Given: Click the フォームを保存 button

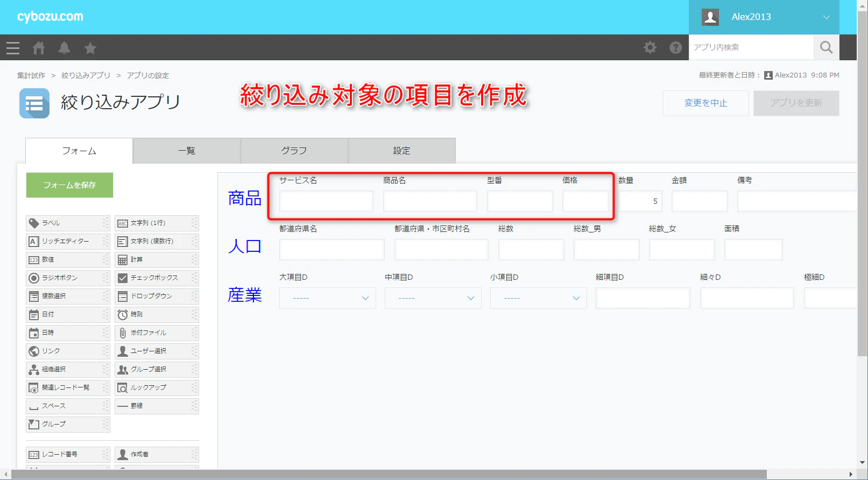Looking at the screenshot, I should [x=69, y=185].
